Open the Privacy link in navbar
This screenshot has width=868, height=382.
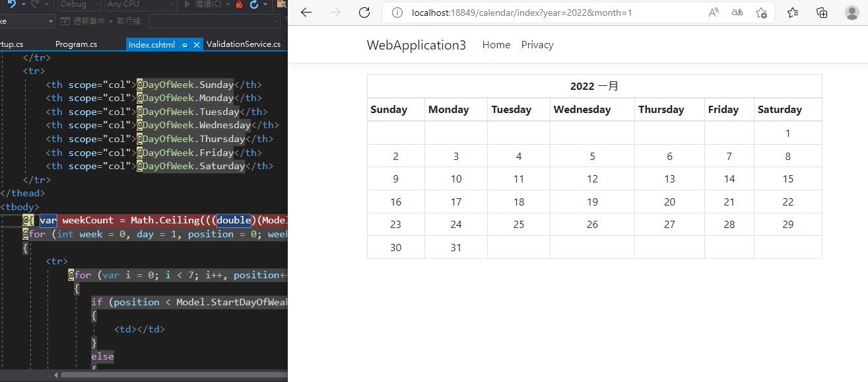tap(537, 45)
